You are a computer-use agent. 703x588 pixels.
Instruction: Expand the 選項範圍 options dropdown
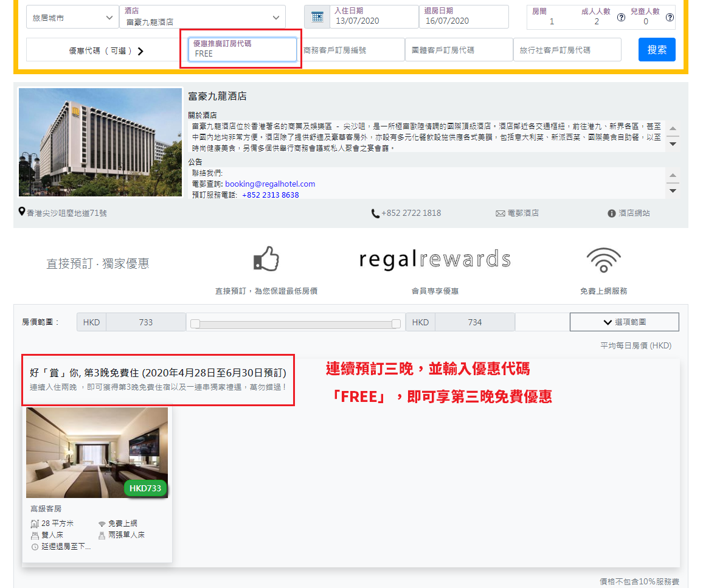tap(625, 322)
